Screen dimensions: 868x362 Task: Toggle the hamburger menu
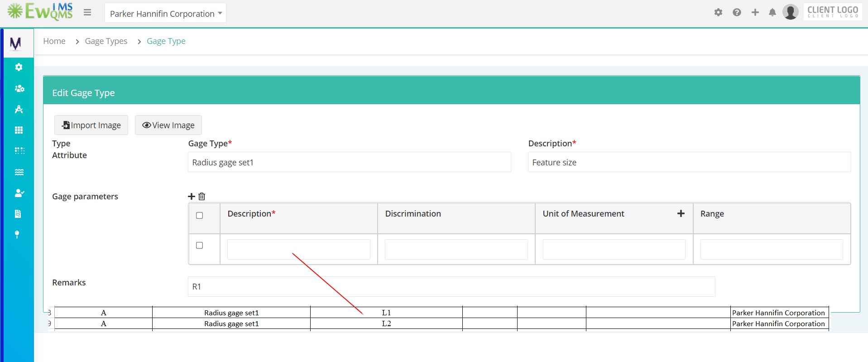coord(87,13)
